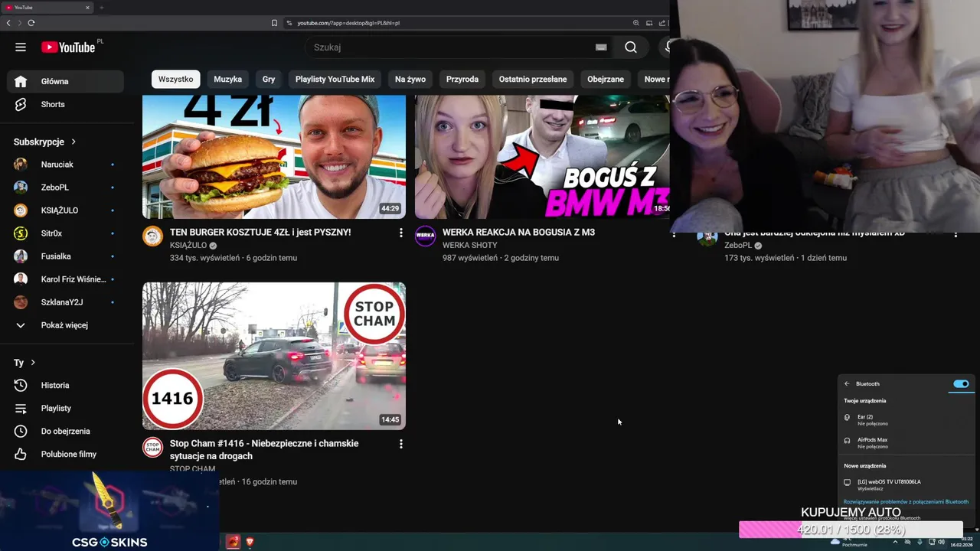Open the Sitr0x subscription
Image resolution: width=980 pixels, height=551 pixels.
(65, 233)
